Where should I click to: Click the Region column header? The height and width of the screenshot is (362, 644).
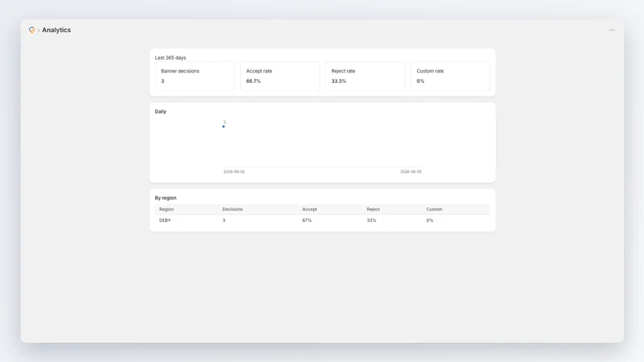[x=167, y=209]
